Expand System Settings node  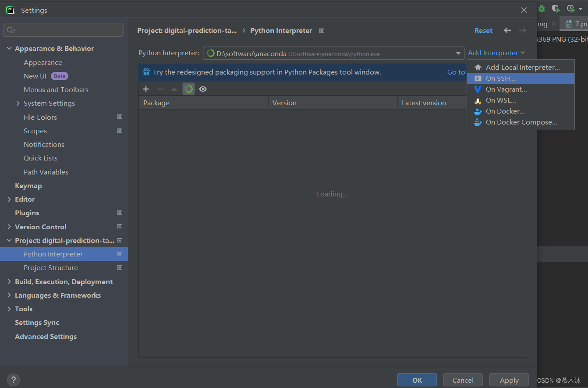[18, 103]
